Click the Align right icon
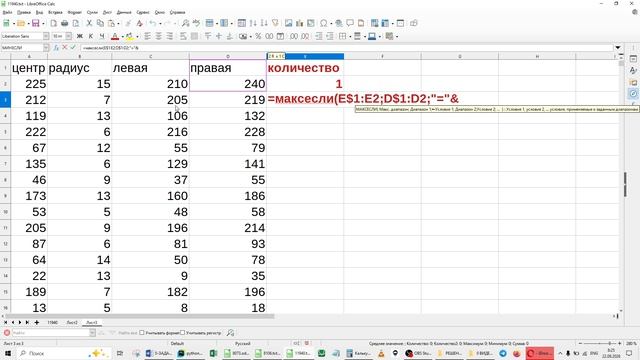Screen dimensions: 640x360 (x=169, y=36)
